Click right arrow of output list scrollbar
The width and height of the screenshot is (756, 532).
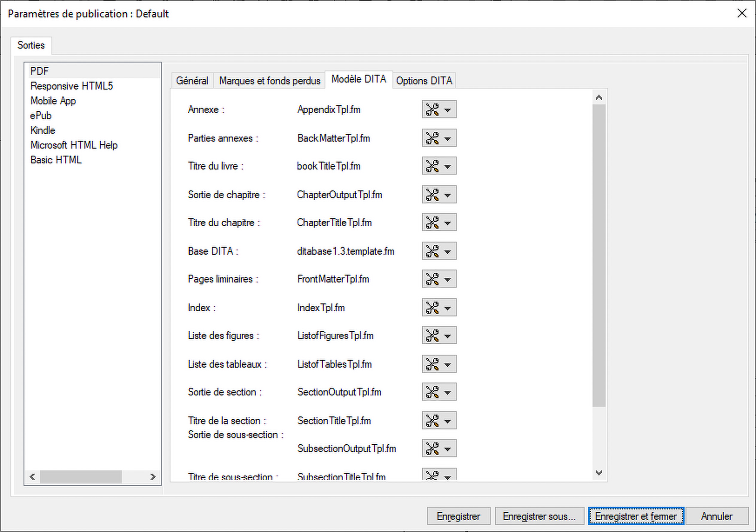(153, 476)
